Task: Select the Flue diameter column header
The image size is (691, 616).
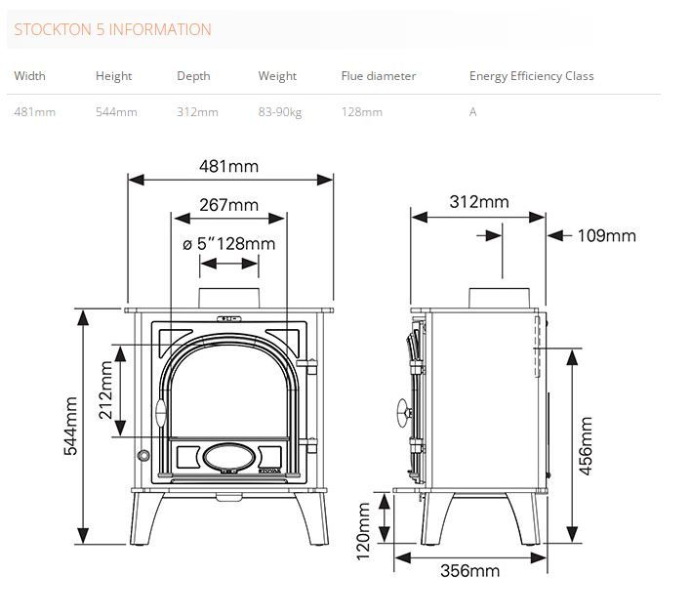Action: [379, 76]
